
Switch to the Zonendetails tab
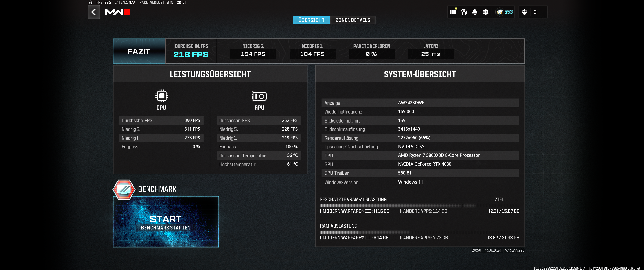point(352,20)
